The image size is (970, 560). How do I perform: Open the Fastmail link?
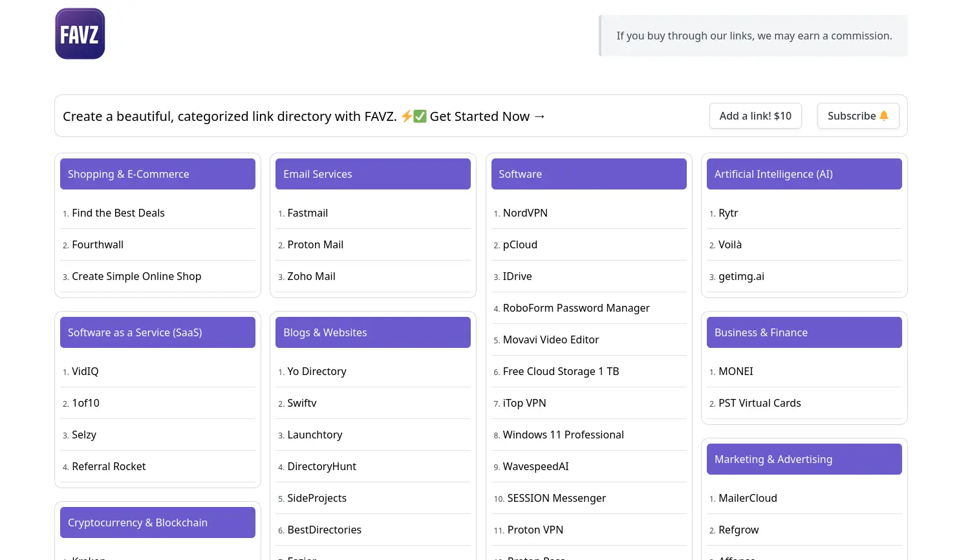pyautogui.click(x=307, y=213)
